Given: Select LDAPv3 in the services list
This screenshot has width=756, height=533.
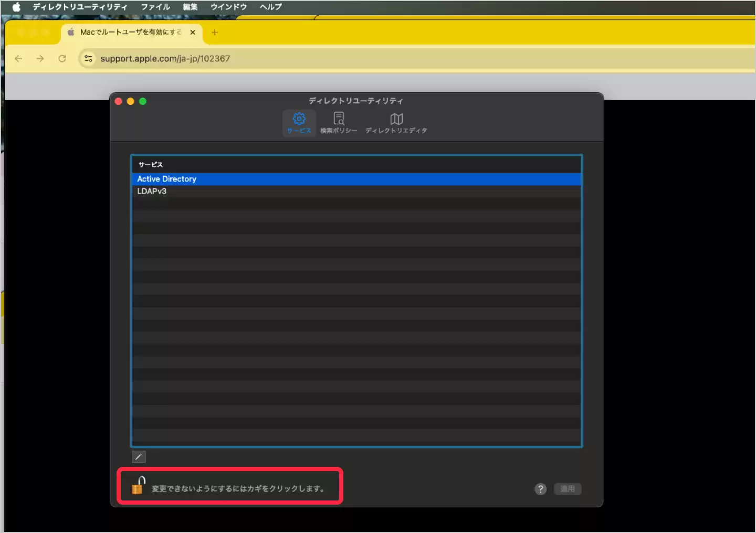Looking at the screenshot, I should 152,191.
